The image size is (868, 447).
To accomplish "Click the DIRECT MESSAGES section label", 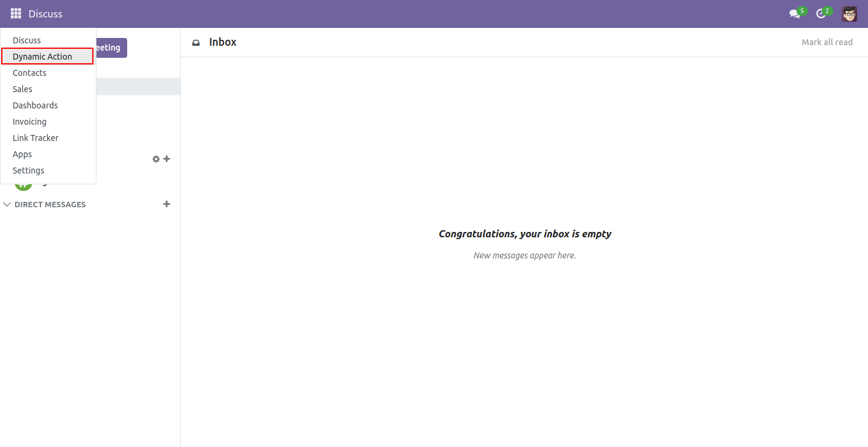I will pyautogui.click(x=50, y=205).
